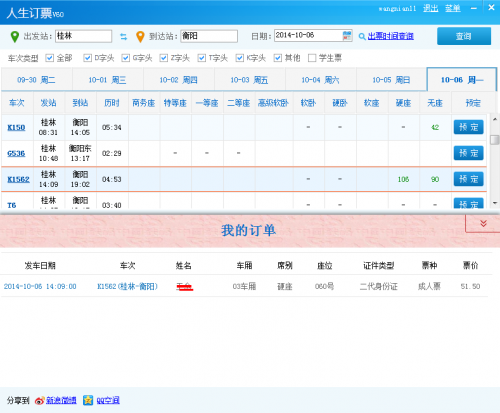This screenshot has height=413, width=500.
Task: Open the 菜单 menu link
Action: [x=453, y=8]
